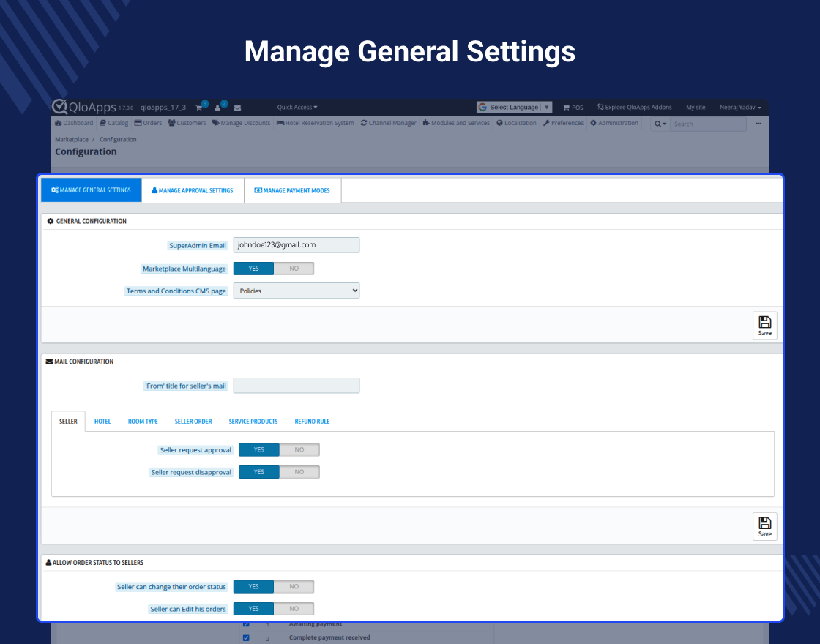Screen dimensions: 820x644
Task: Select the Seller mail tab
Action: [69, 422]
